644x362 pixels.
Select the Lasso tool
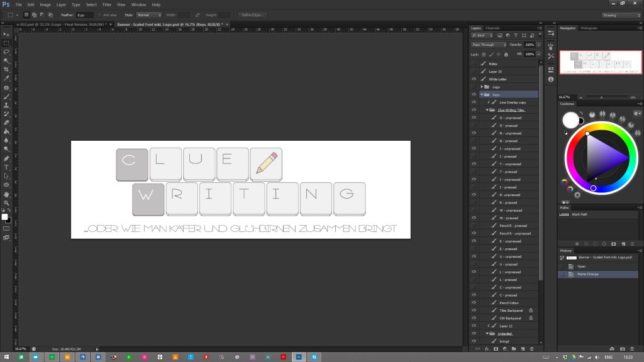tap(6, 52)
